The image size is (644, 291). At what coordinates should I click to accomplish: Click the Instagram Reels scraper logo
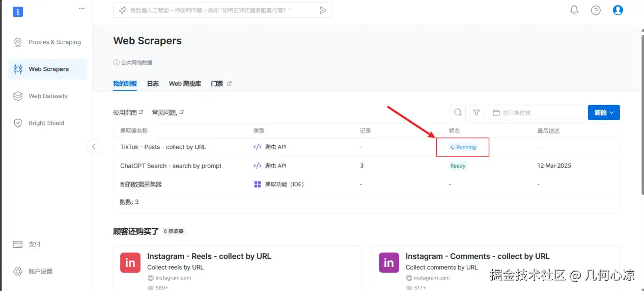[x=130, y=262]
